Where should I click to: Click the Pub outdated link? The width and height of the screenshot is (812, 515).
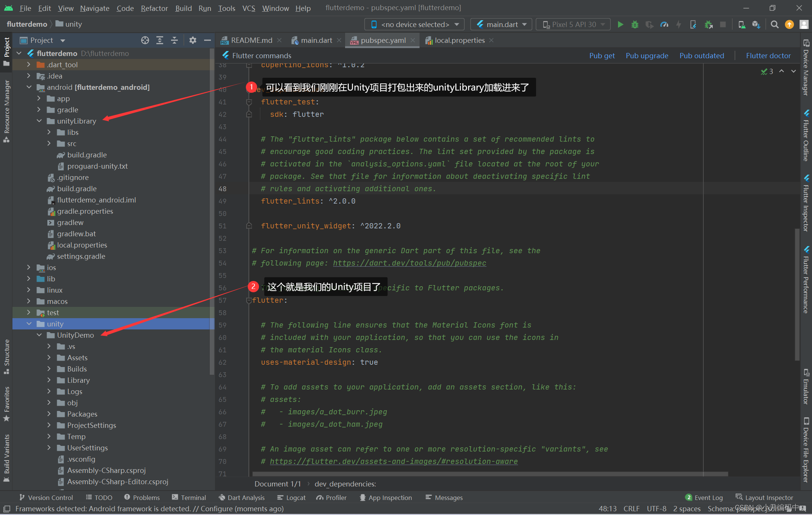pyautogui.click(x=701, y=56)
